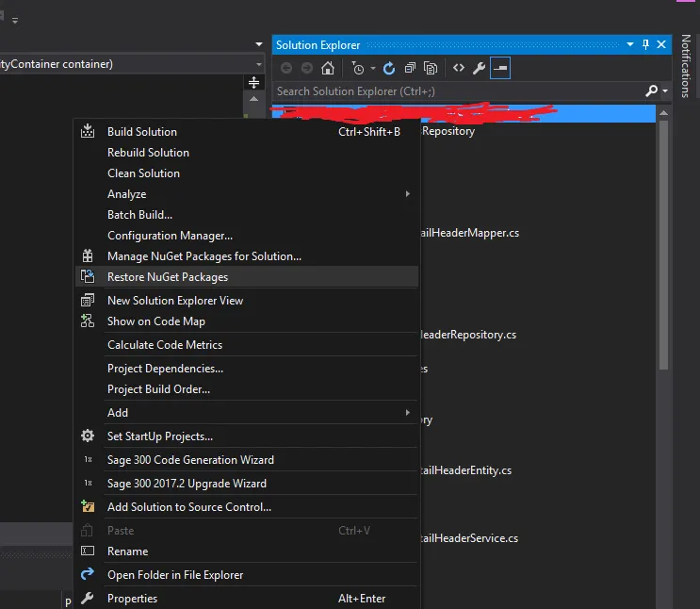Select Properties menu entry
700x609 pixels.
247,599
